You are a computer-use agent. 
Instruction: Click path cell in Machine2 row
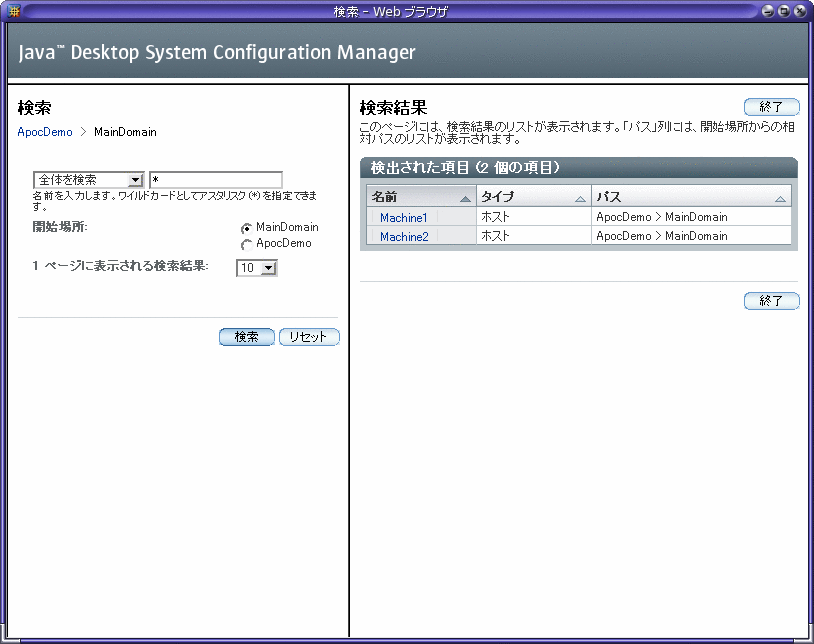[x=691, y=236]
